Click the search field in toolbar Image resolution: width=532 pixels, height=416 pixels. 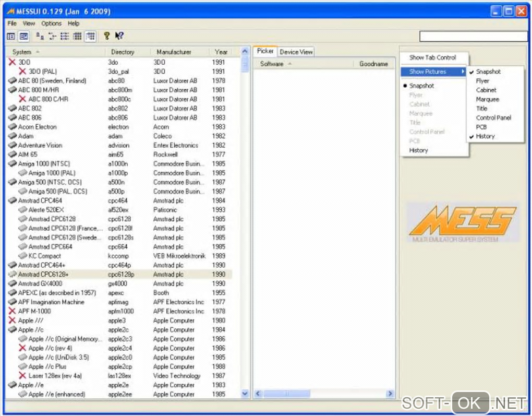coord(473,37)
